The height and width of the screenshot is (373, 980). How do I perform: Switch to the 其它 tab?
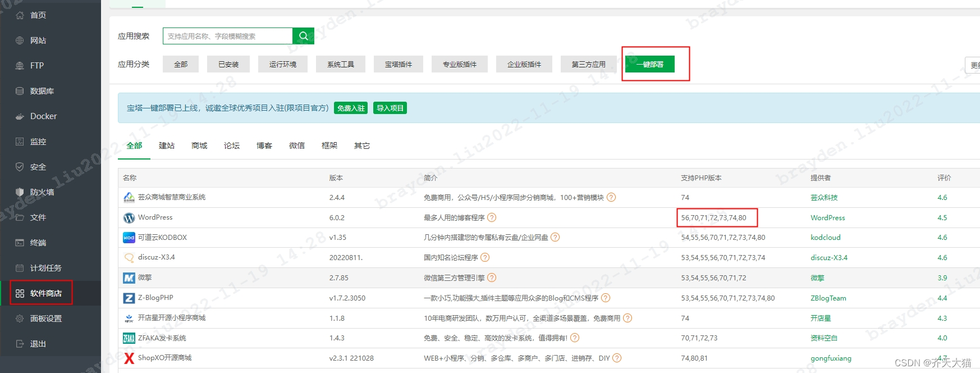(x=362, y=145)
